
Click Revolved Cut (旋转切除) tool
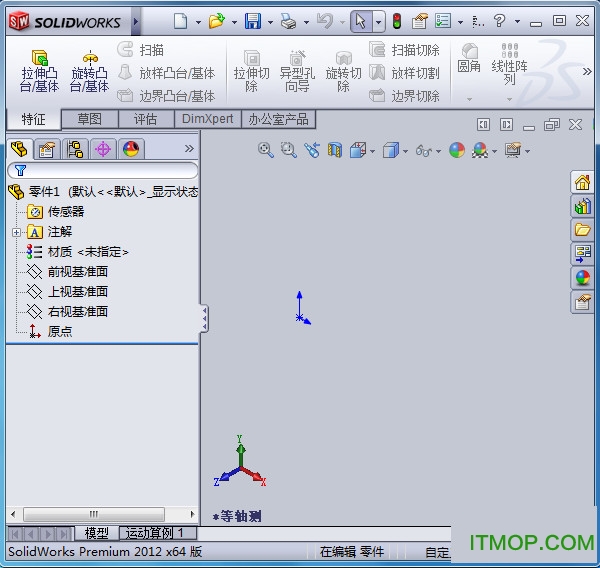click(x=343, y=71)
